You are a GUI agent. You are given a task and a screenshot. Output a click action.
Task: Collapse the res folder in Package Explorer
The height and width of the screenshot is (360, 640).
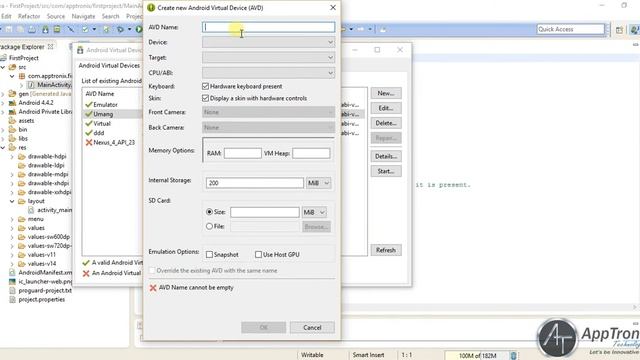click(x=3, y=147)
